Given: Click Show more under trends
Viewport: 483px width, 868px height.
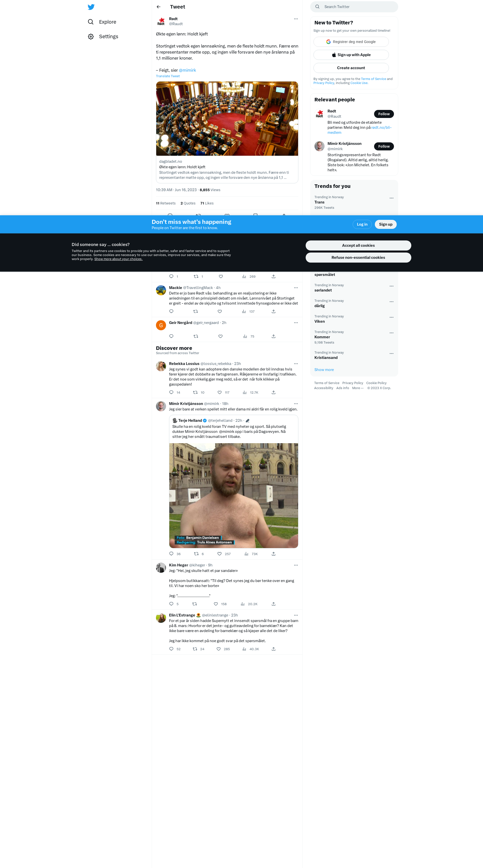Looking at the screenshot, I should pyautogui.click(x=324, y=370).
